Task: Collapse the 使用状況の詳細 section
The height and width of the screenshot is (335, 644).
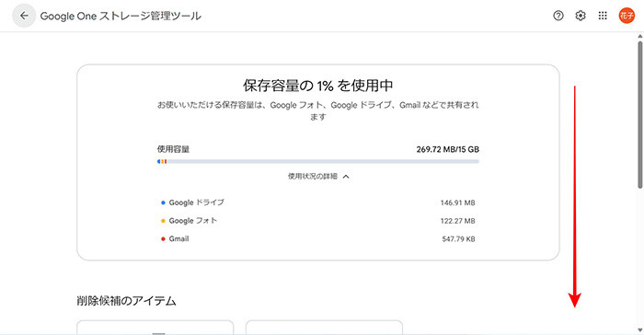Action: pos(318,177)
